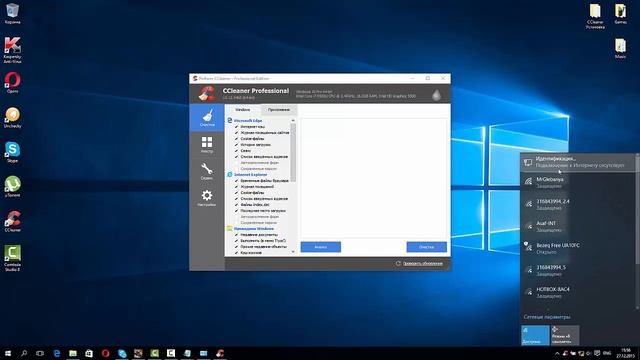
Task: Click the Opera icon in the taskbar
Action: point(105,353)
